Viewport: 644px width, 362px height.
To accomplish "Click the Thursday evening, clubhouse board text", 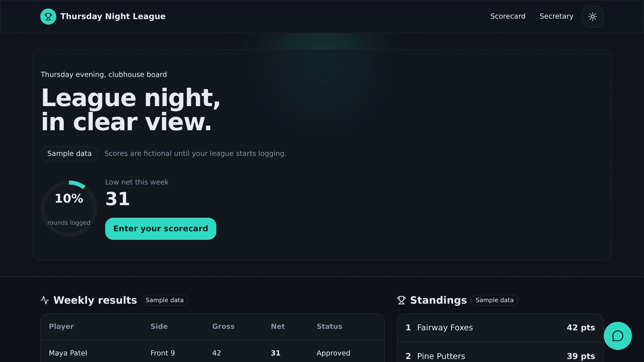I will click(x=104, y=75).
